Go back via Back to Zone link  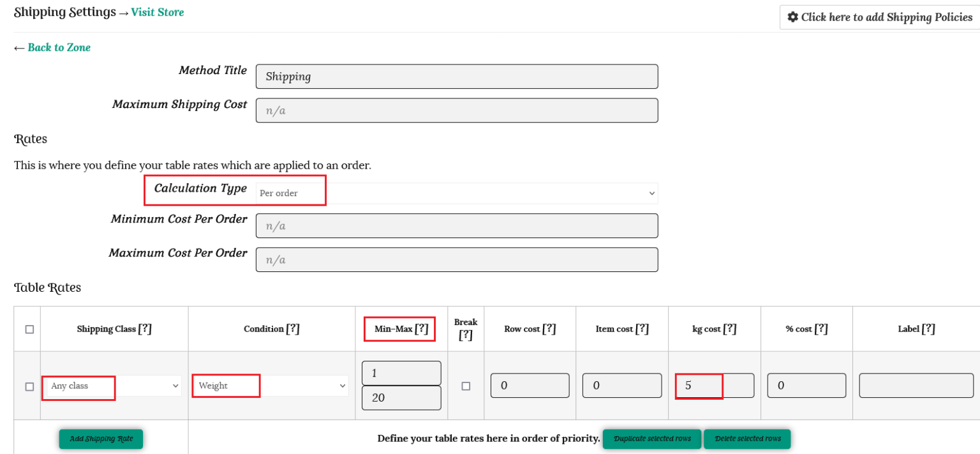click(x=59, y=47)
